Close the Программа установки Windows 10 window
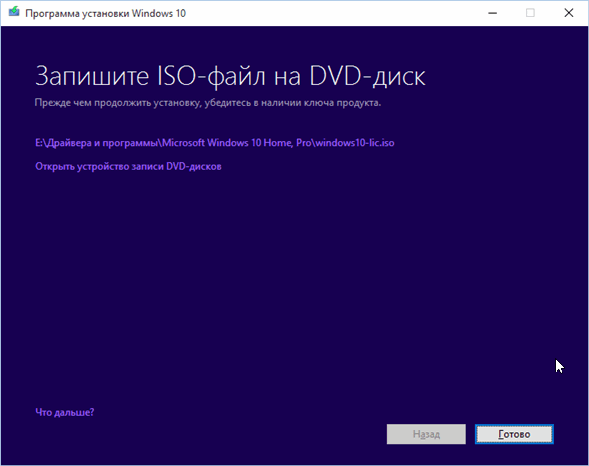The height and width of the screenshot is (466, 589). click(569, 13)
